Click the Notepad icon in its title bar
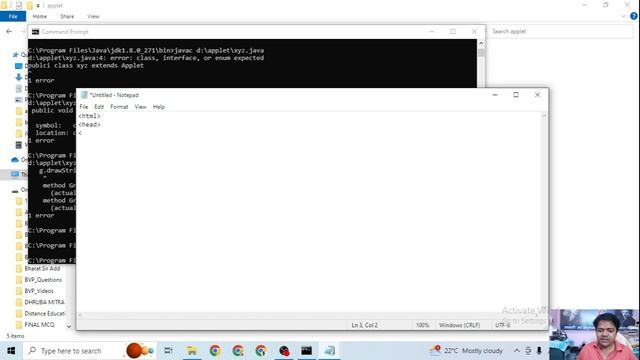This screenshot has height=360, width=640. tap(84, 95)
